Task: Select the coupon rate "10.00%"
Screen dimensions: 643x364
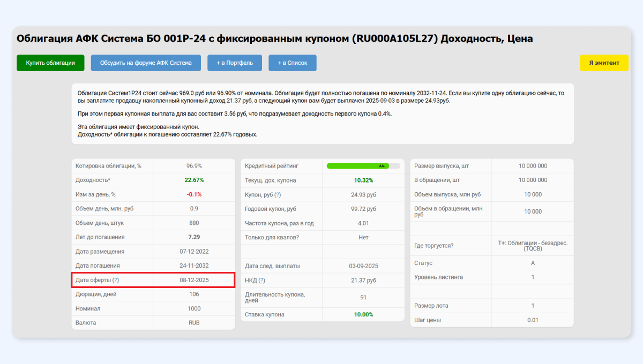Action: pyautogui.click(x=363, y=314)
